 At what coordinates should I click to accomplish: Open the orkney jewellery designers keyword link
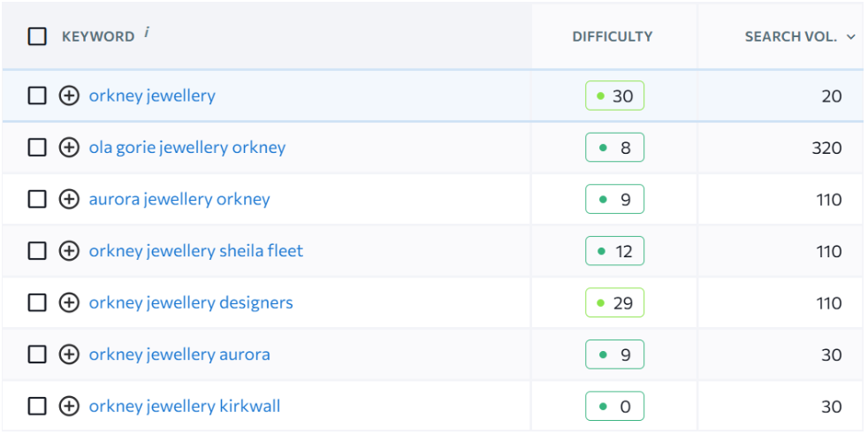click(191, 302)
